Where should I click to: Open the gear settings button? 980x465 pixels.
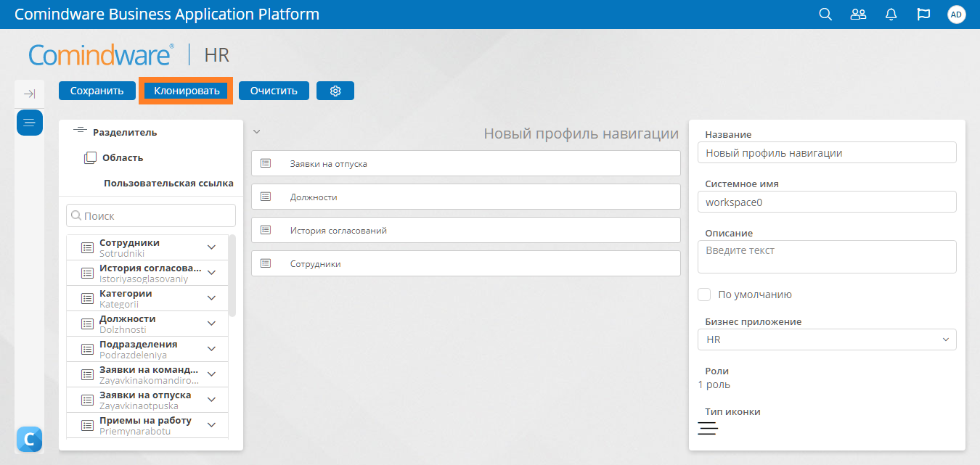(x=335, y=91)
